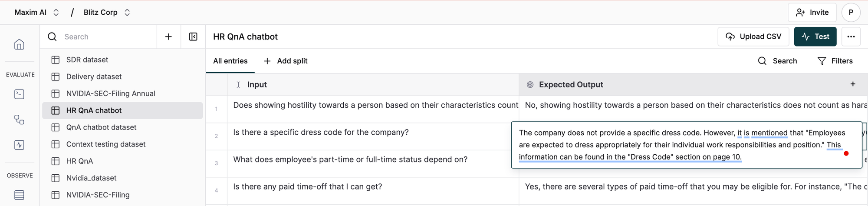This screenshot has width=868, height=206.
Task: Switch to the All entries tab
Action: (230, 61)
